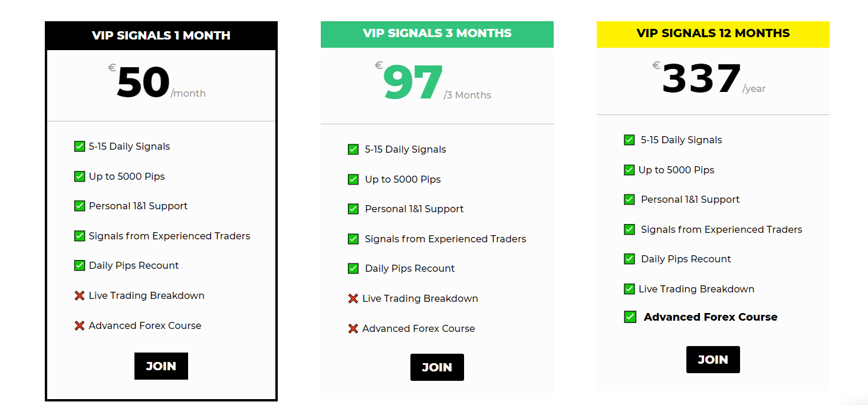Click check beside Signals from Experienced Traders, 3 Months
Viewport: 868px width, 405px height.
[353, 239]
